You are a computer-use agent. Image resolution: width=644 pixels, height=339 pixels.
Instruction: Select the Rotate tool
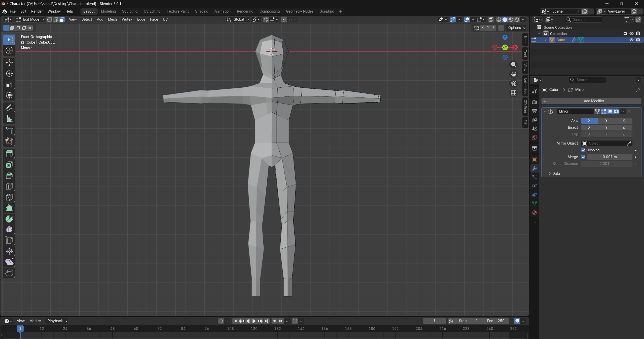9,74
